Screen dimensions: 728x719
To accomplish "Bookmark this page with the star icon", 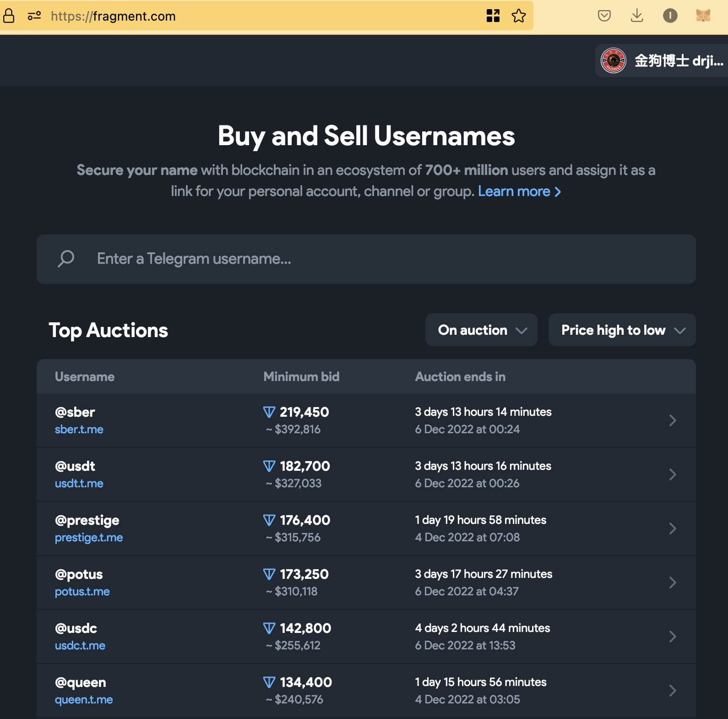I will tap(518, 16).
